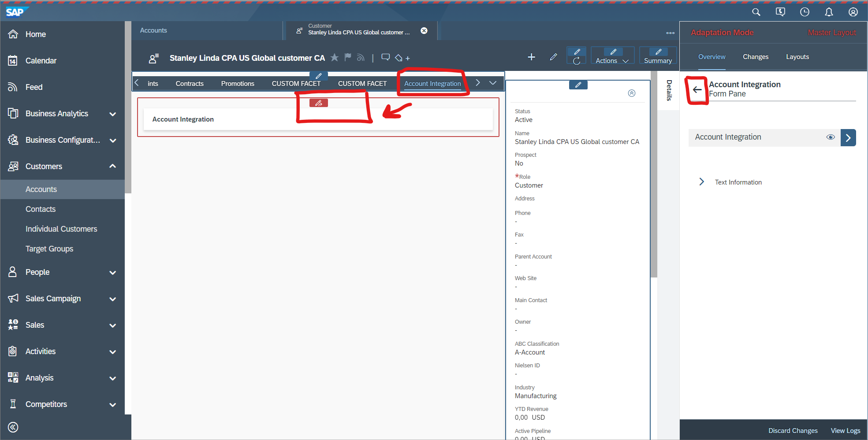Switch to the Changes tab

click(x=755, y=57)
